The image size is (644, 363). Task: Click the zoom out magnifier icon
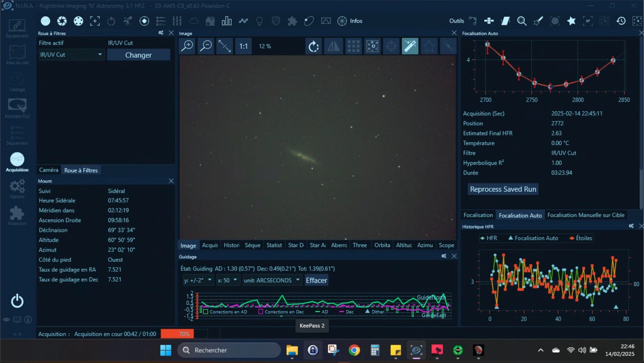tap(206, 46)
